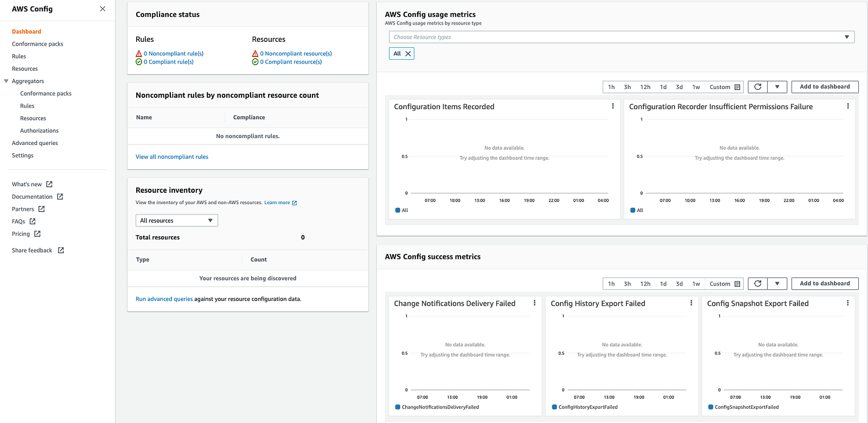Click View all noncompliant rules
Image resolution: width=868 pixels, height=423 pixels.
[172, 157]
